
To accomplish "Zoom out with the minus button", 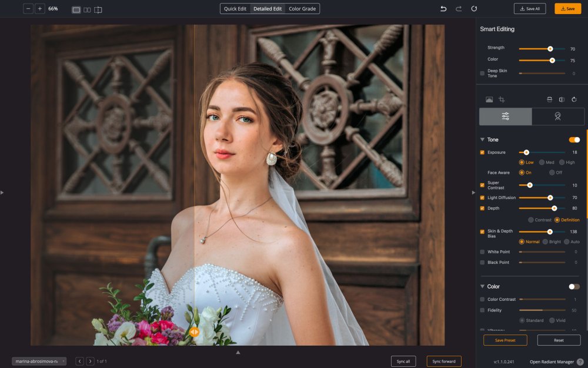I will [28, 9].
